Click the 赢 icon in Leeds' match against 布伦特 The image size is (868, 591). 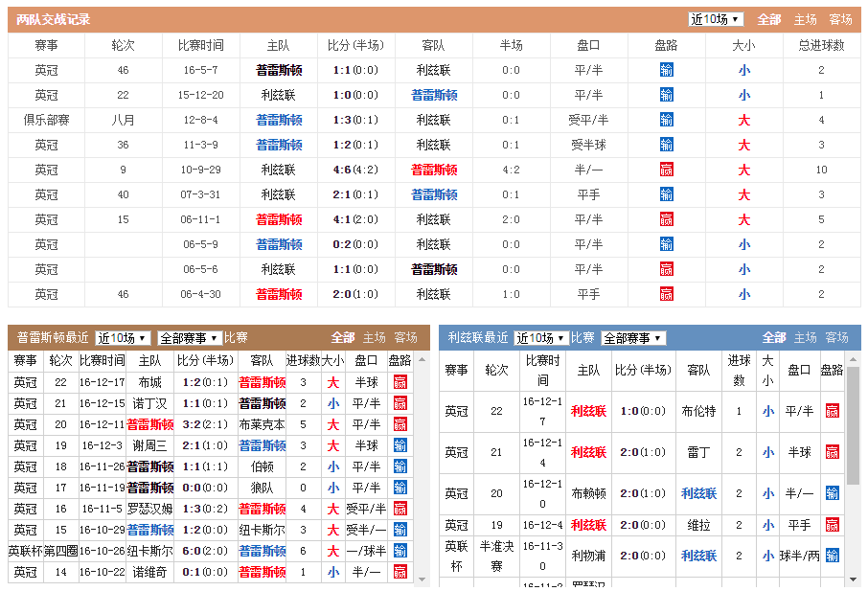click(832, 411)
